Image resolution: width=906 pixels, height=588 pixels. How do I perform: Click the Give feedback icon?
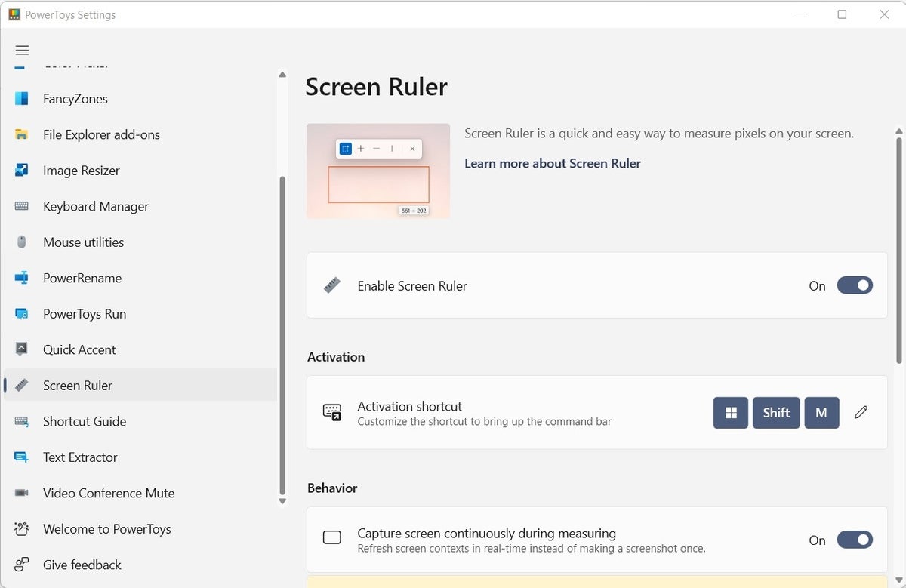[x=22, y=565]
